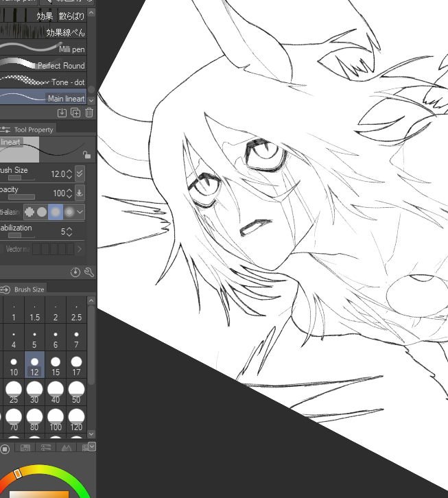Open Brush Size dynamics settings button
This screenshot has height=498, width=448.
pos(80,174)
